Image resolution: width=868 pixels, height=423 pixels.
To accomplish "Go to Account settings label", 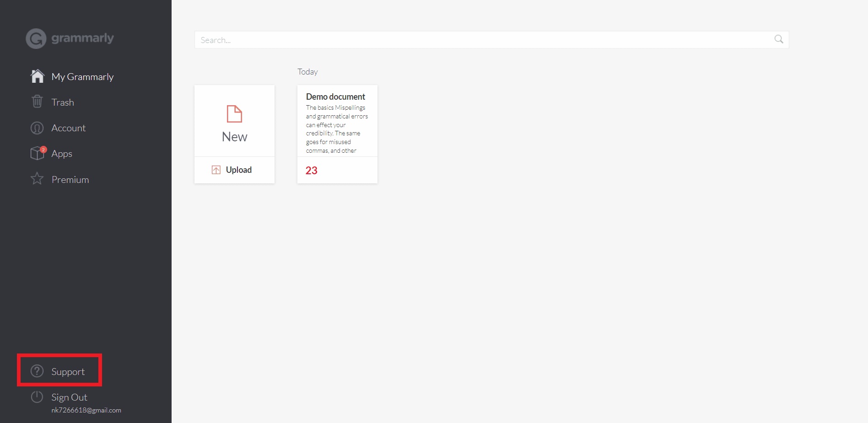I will point(69,128).
